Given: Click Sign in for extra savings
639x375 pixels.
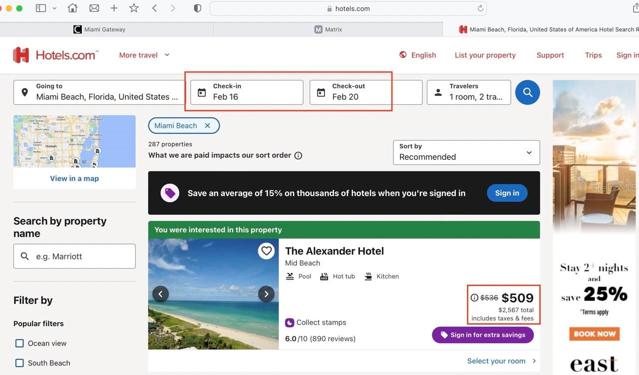Looking at the screenshot, I should [483, 335].
